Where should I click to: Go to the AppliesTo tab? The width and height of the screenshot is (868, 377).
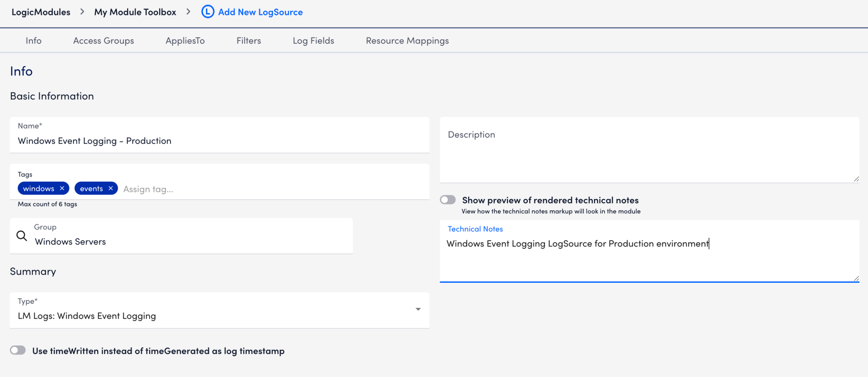[185, 41]
